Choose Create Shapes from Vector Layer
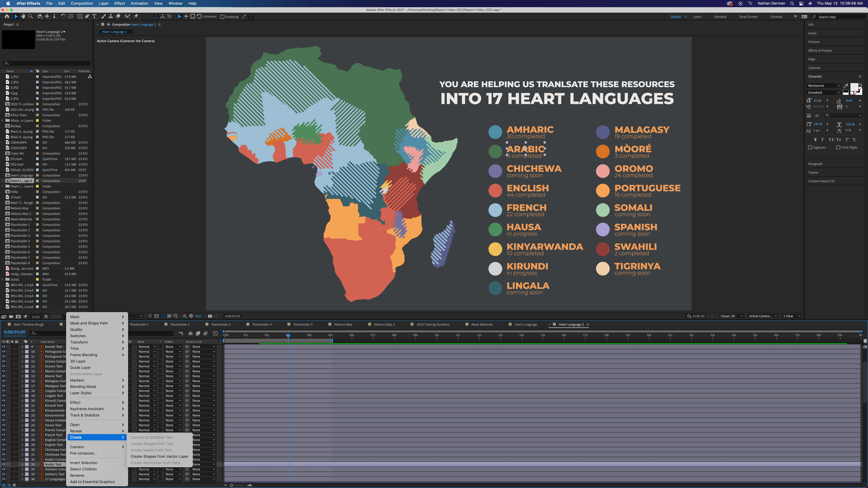This screenshot has width=868, height=488. pos(159,456)
